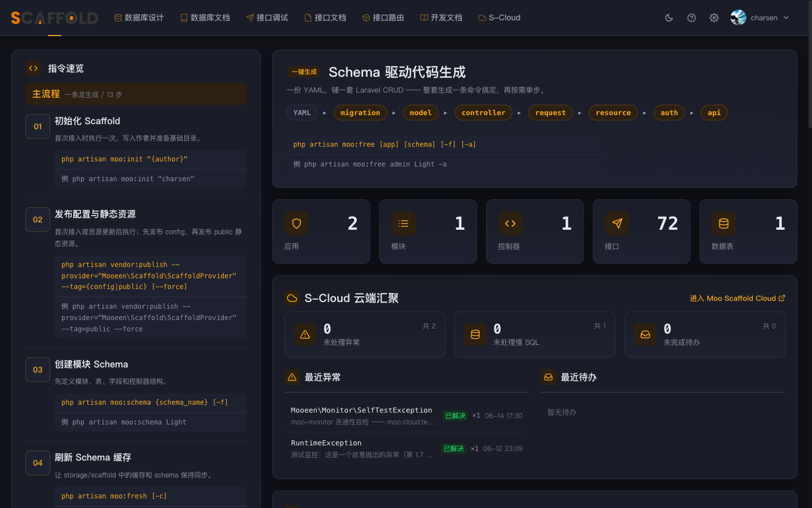The width and height of the screenshot is (812, 508).
Task: Open the 数据库文档 menu
Action: [x=205, y=17]
